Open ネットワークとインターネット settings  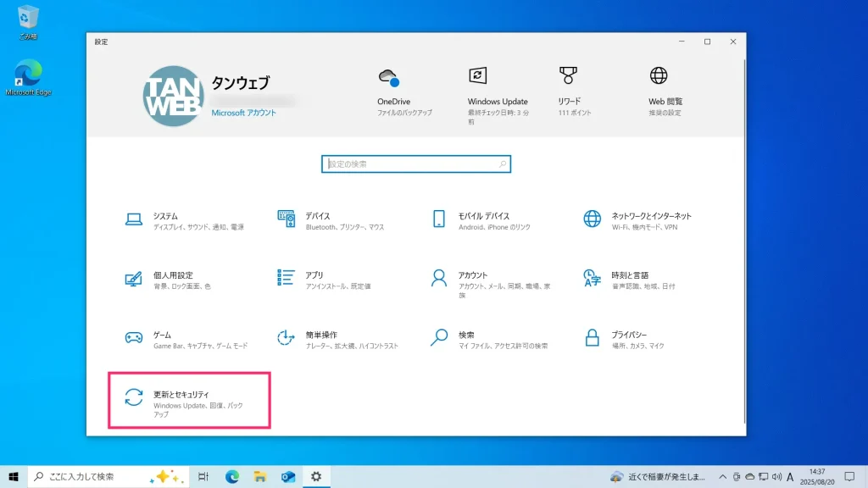[x=637, y=221]
